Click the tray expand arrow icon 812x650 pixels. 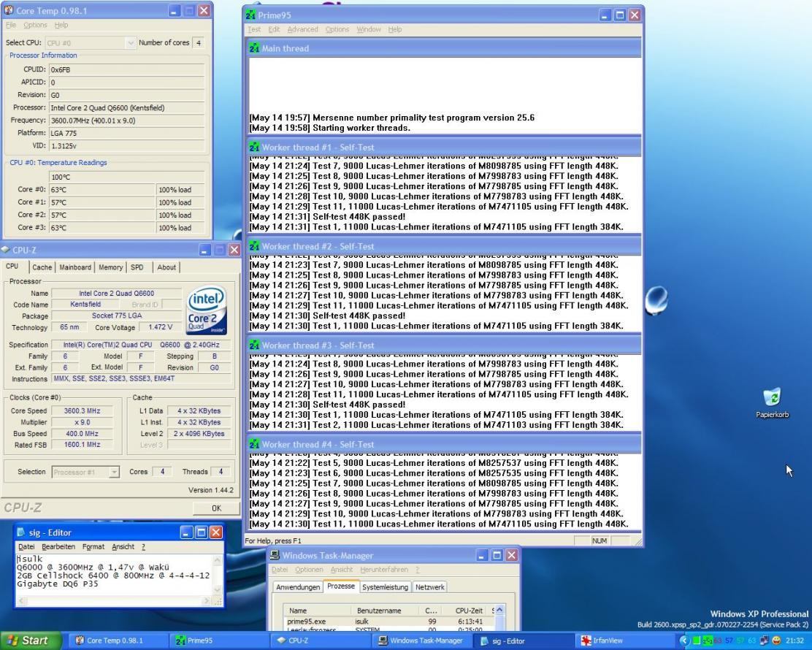click(x=684, y=641)
